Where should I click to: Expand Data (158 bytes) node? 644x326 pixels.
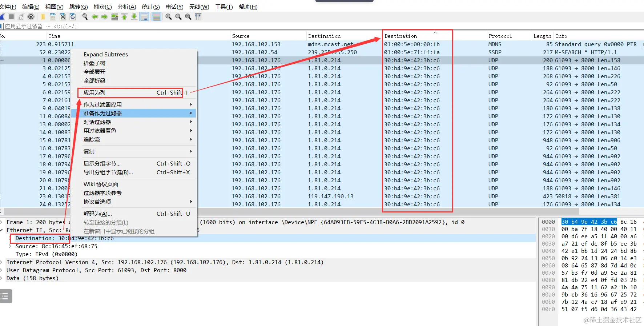point(2,278)
